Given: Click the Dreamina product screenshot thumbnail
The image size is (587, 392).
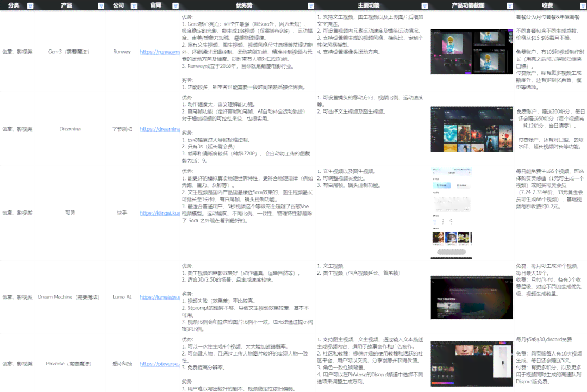Looking at the screenshot, I should point(472,129).
